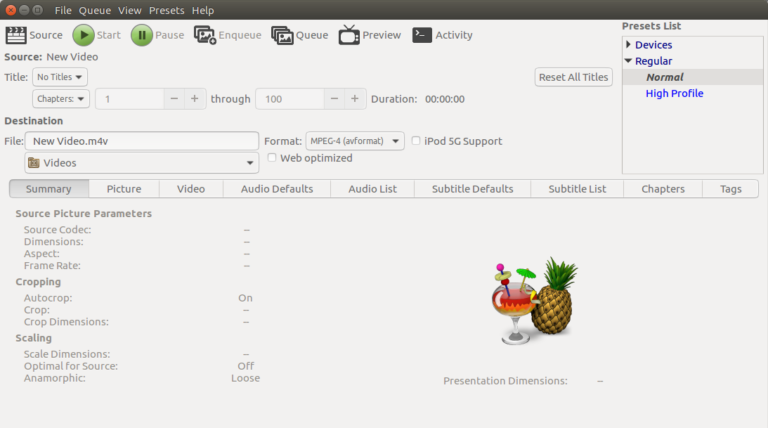Switch to the Subtitle List tab

(577, 189)
